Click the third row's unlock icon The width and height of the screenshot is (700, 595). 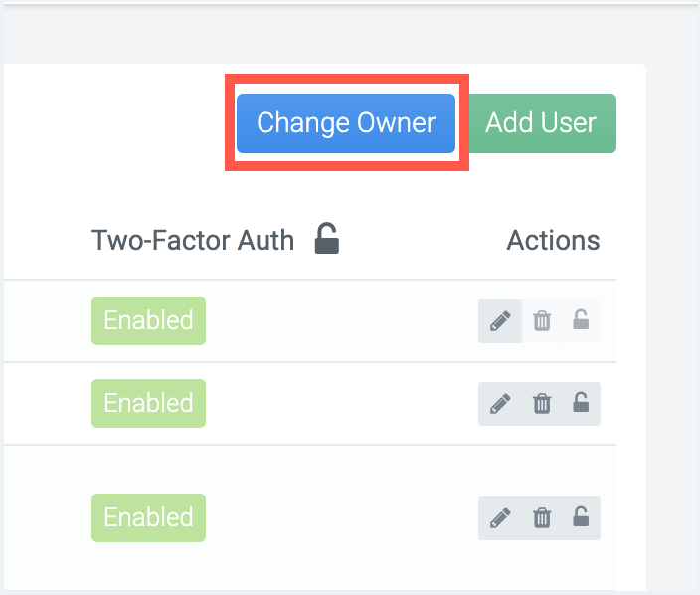click(581, 516)
